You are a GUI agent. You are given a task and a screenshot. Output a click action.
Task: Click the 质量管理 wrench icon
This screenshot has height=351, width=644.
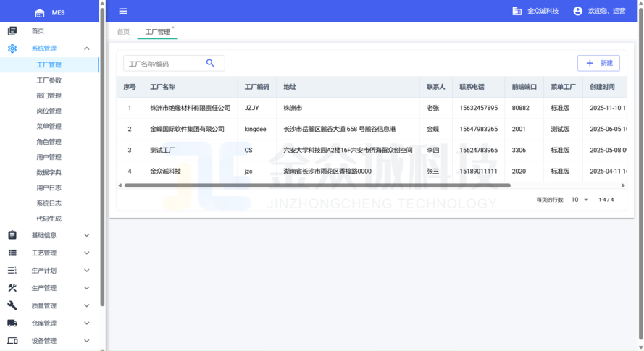[12, 305]
